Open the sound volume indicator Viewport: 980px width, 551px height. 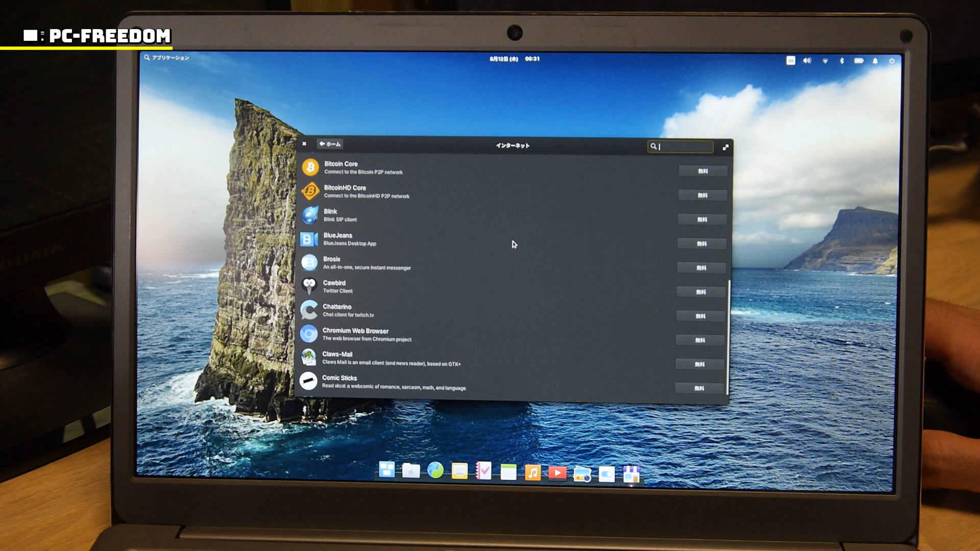tap(807, 61)
